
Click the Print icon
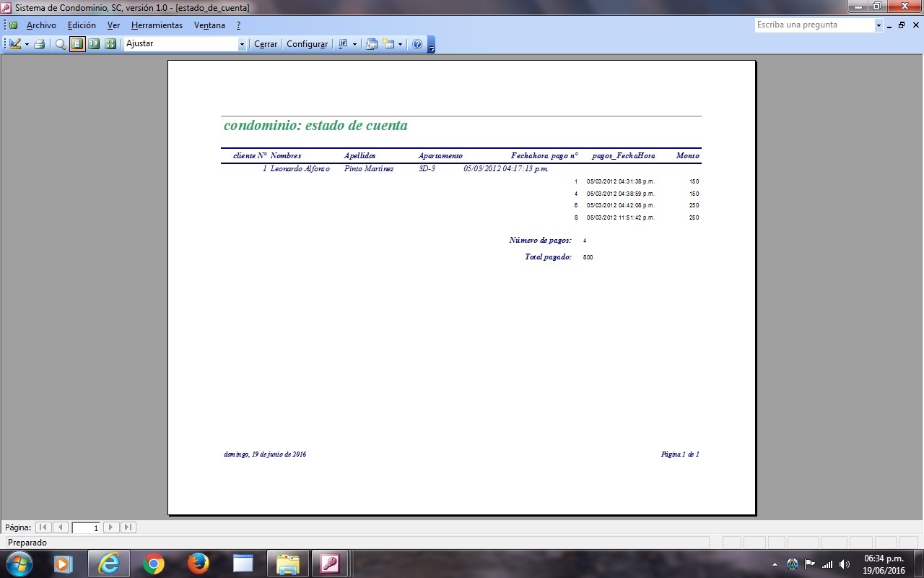[40, 44]
